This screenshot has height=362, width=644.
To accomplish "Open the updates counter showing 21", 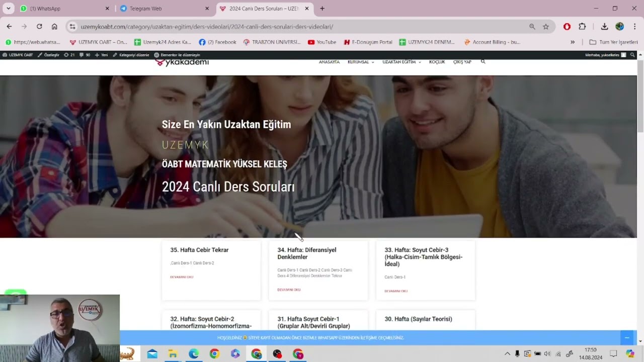I will click(x=69, y=55).
